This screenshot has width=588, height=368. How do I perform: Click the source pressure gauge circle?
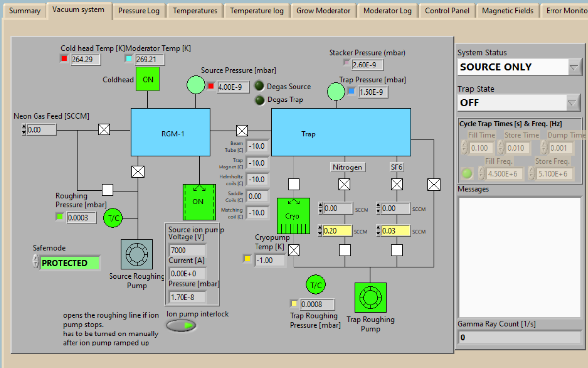pos(196,85)
